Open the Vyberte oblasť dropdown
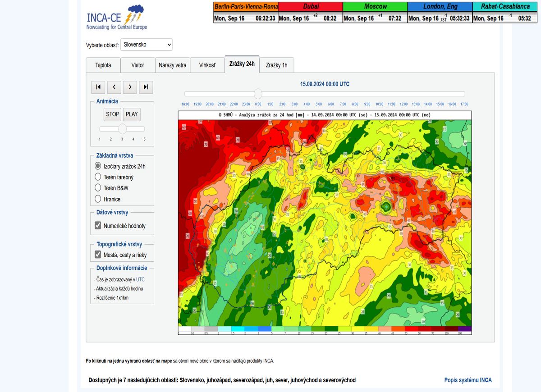541x392 pixels. (147, 45)
